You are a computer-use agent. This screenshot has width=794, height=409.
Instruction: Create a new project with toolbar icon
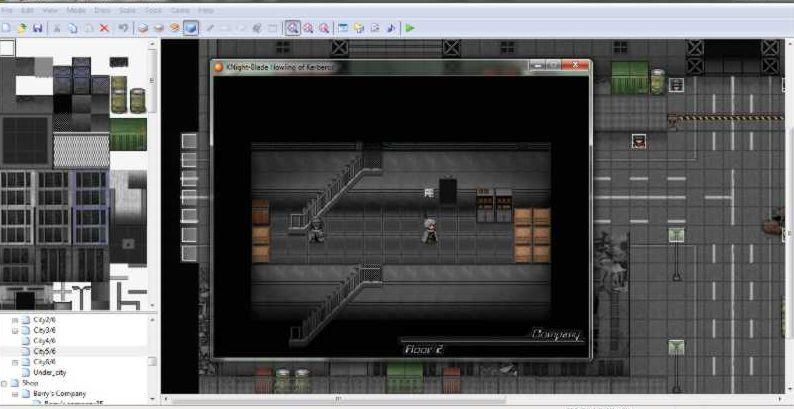pos(6,28)
